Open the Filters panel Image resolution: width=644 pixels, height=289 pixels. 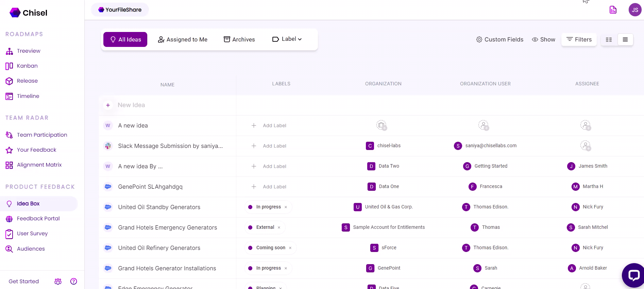coord(579,40)
